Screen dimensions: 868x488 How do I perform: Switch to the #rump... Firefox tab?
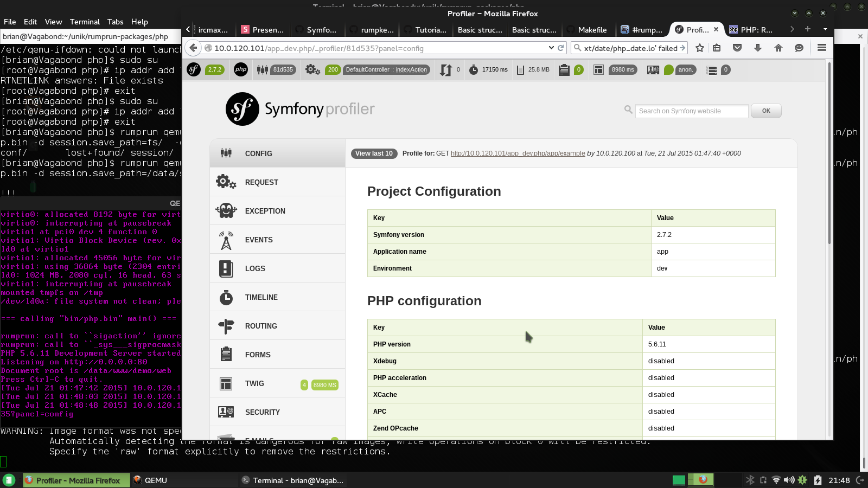tap(642, 30)
